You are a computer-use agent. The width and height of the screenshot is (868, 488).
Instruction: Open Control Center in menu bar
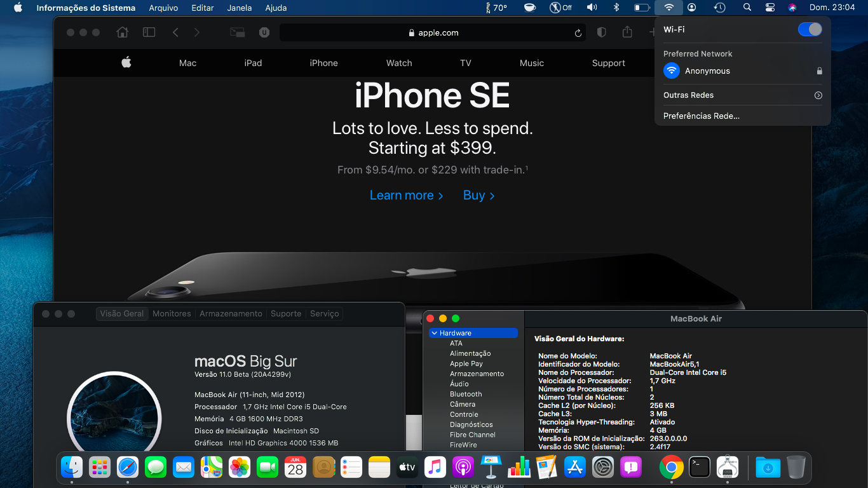click(770, 8)
